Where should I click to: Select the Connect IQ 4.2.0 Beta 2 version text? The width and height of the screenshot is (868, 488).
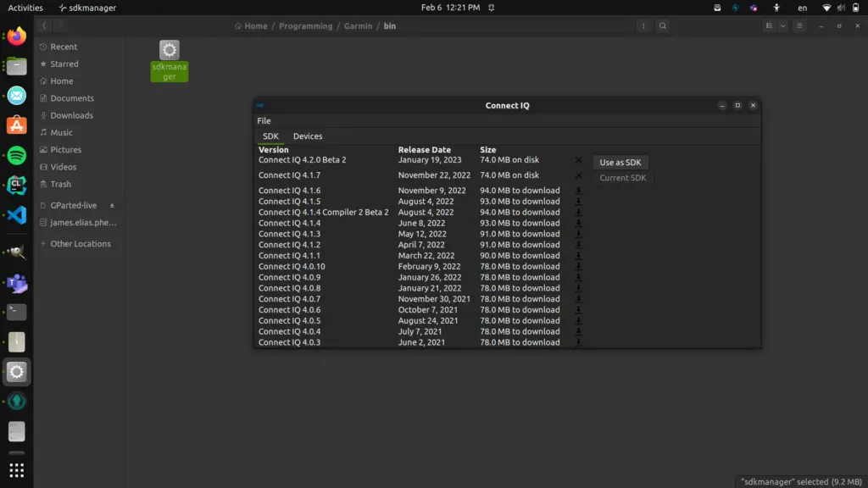(303, 160)
